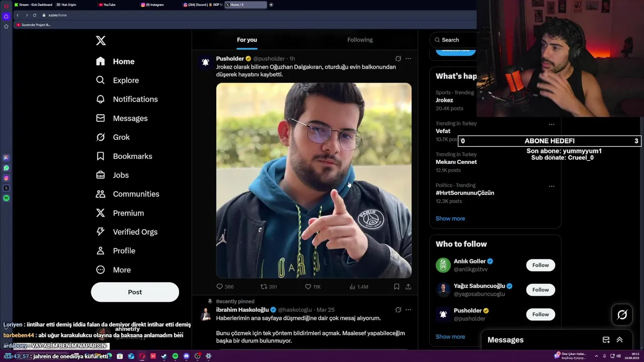Open the Jobs page
The height and width of the screenshot is (362, 644).
coord(112,175)
